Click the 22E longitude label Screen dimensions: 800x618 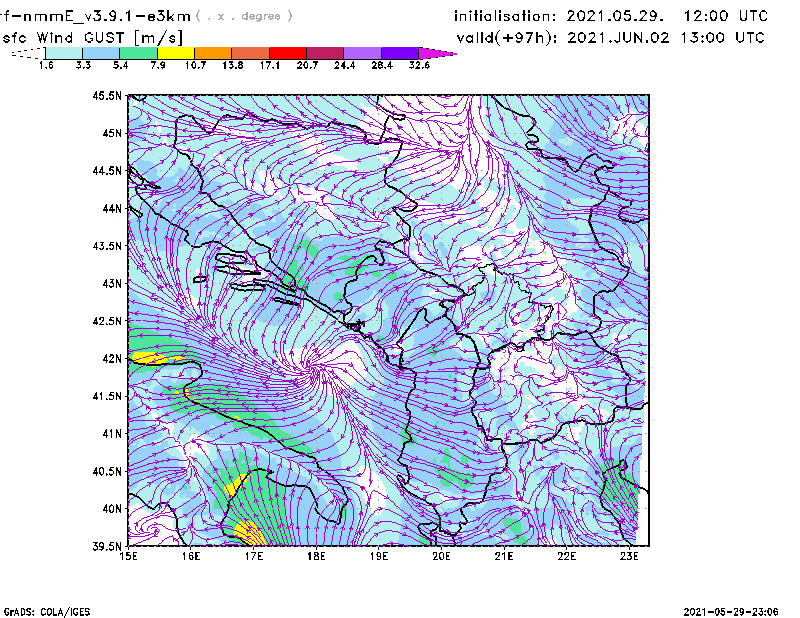tap(566, 556)
